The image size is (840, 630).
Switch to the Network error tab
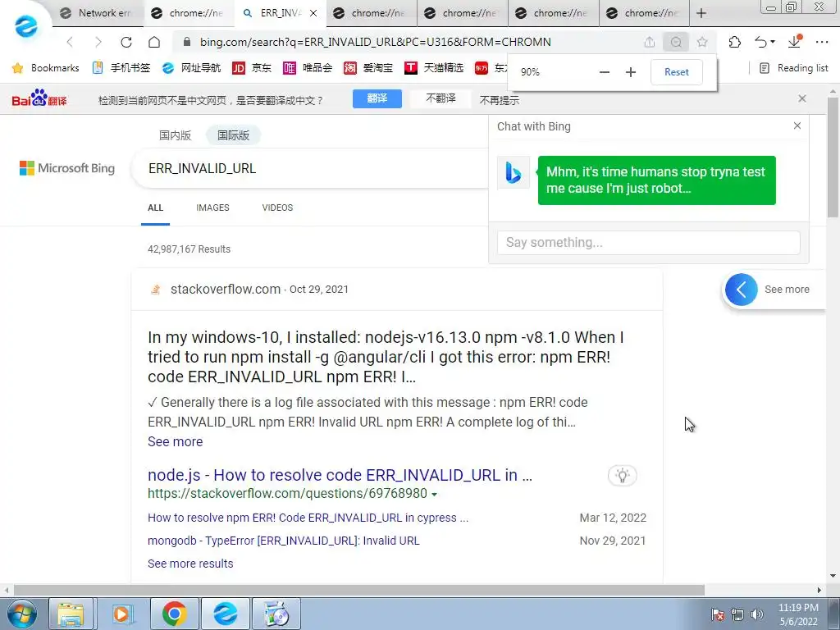coord(98,13)
